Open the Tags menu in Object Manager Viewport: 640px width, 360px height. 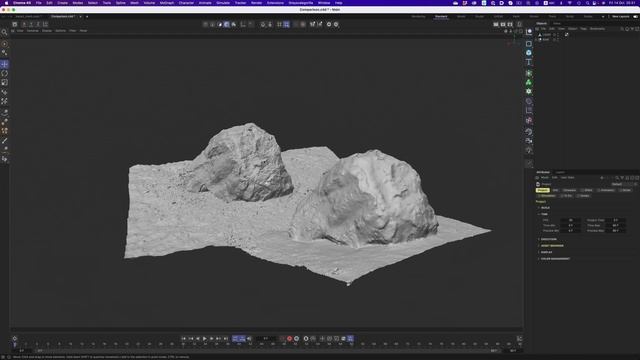(583, 29)
